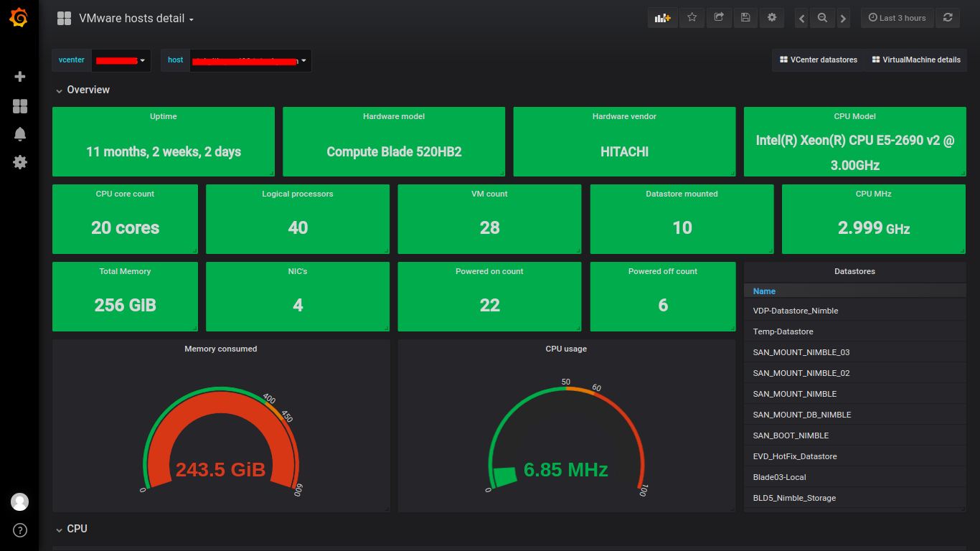Image resolution: width=980 pixels, height=551 pixels.
Task: Open the host variable dropdown
Action: coord(250,60)
